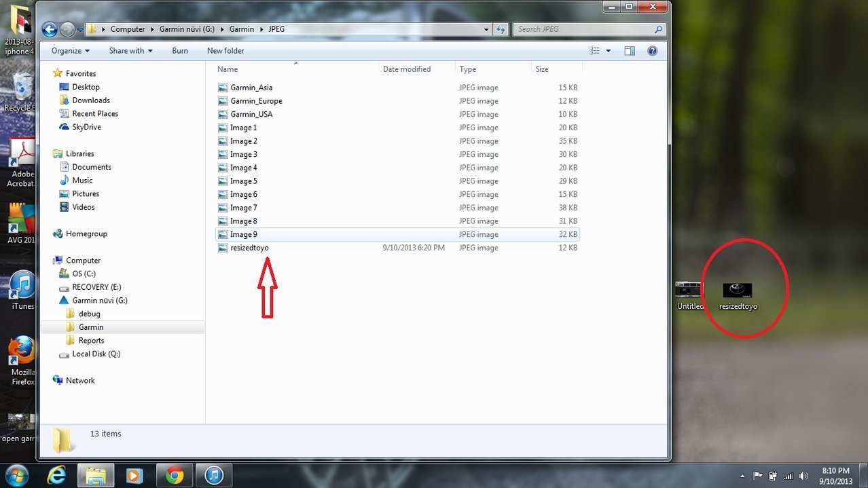
Task: Select the Image 1 file icon
Action: tap(223, 128)
